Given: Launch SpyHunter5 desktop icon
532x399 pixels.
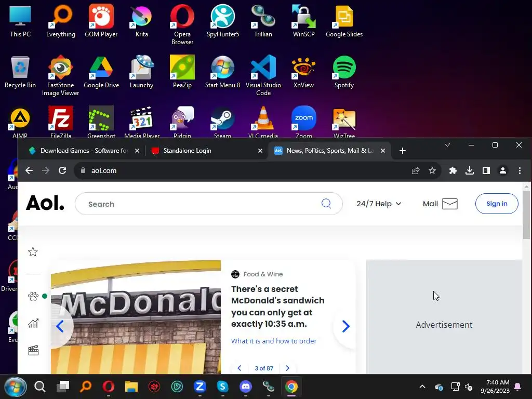Looking at the screenshot, I should pyautogui.click(x=222, y=22).
